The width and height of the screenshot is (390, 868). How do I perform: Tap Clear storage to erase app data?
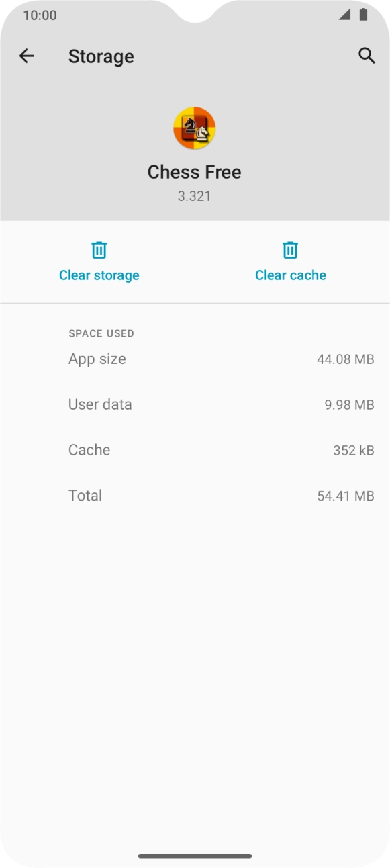(x=99, y=275)
